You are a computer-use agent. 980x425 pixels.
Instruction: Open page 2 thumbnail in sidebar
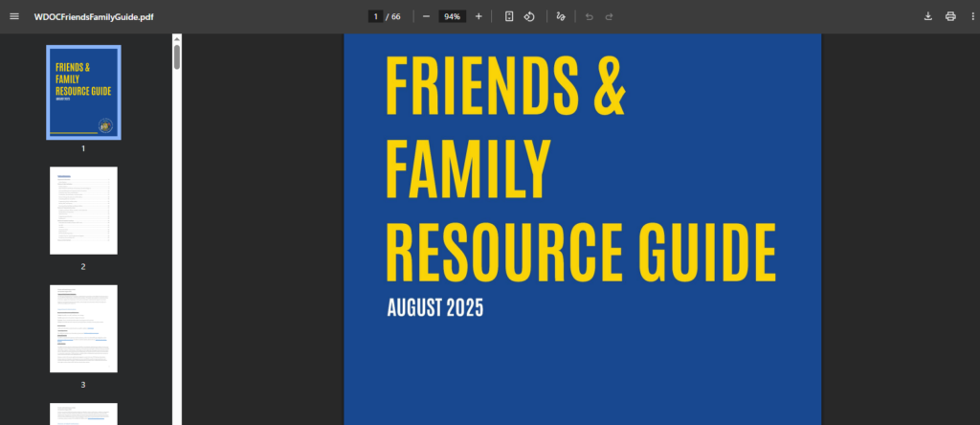(x=83, y=211)
